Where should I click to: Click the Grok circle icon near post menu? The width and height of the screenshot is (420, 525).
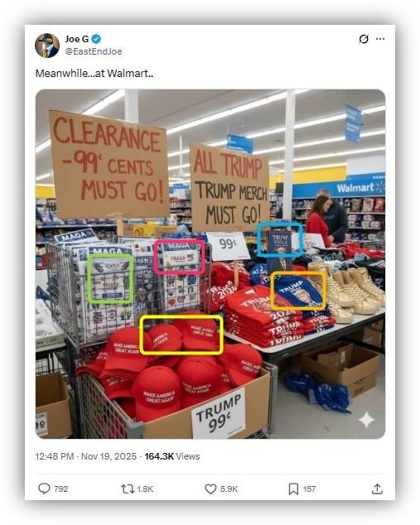[x=364, y=39]
